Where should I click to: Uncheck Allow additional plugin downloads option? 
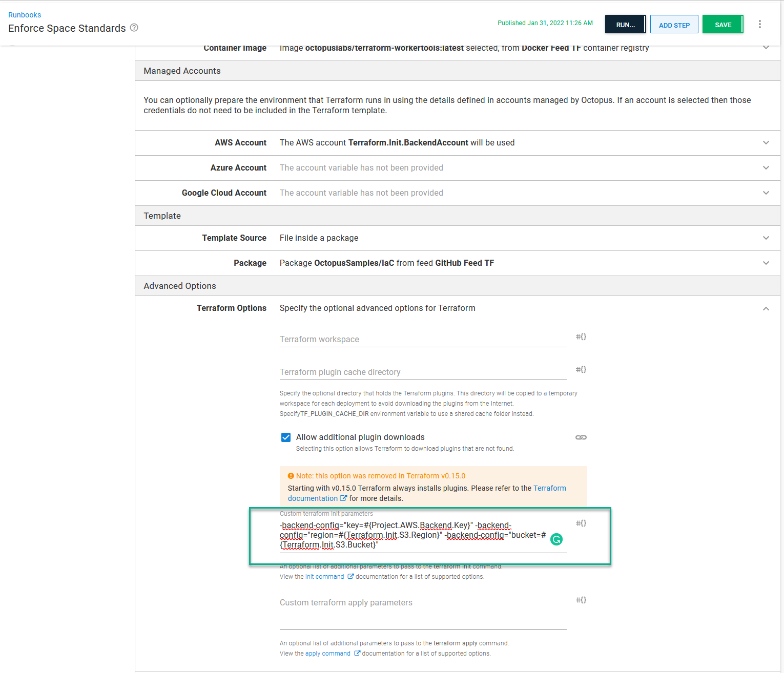pyautogui.click(x=286, y=437)
